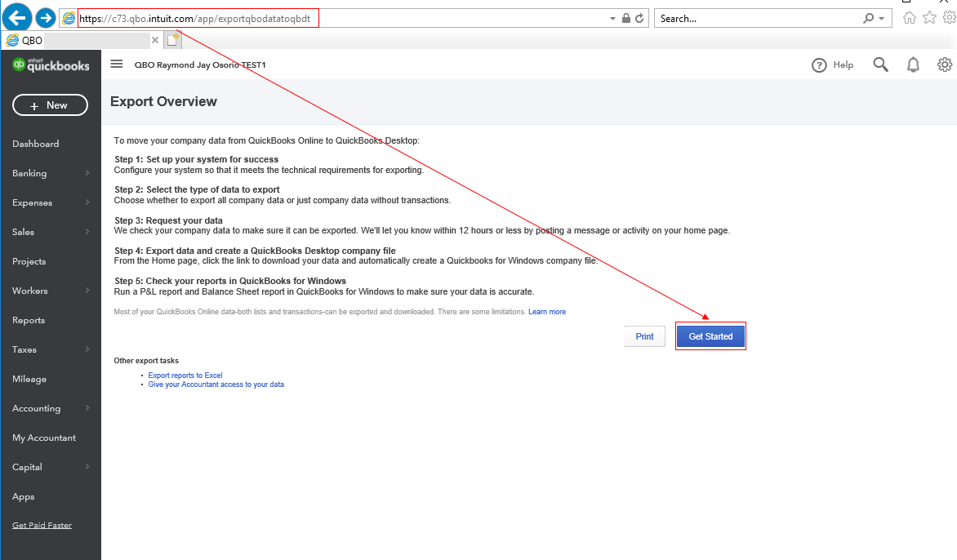This screenshot has width=957, height=560.
Task: Close the QBO browser tab
Action: click(x=155, y=40)
